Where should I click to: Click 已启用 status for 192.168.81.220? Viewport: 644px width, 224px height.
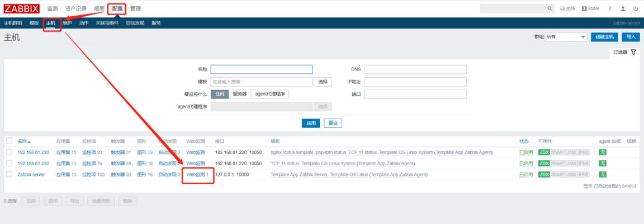pos(526,152)
